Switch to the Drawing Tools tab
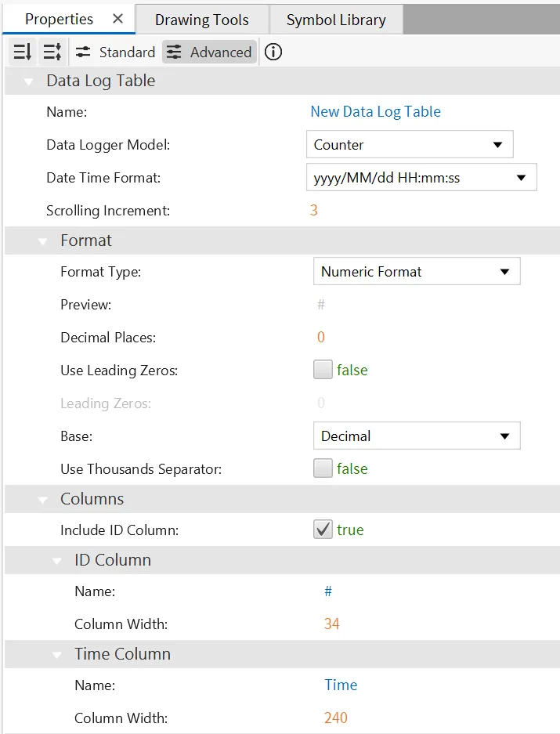Viewport: 560px width, 734px height. coord(201,20)
